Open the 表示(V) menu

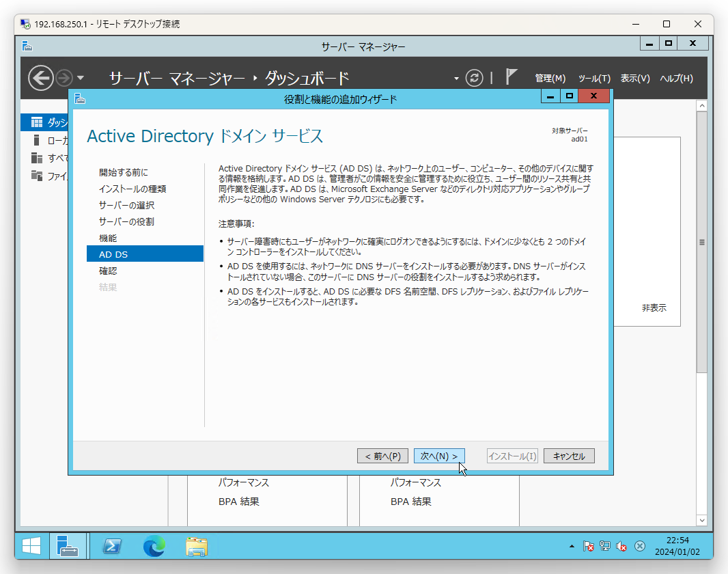tap(635, 79)
